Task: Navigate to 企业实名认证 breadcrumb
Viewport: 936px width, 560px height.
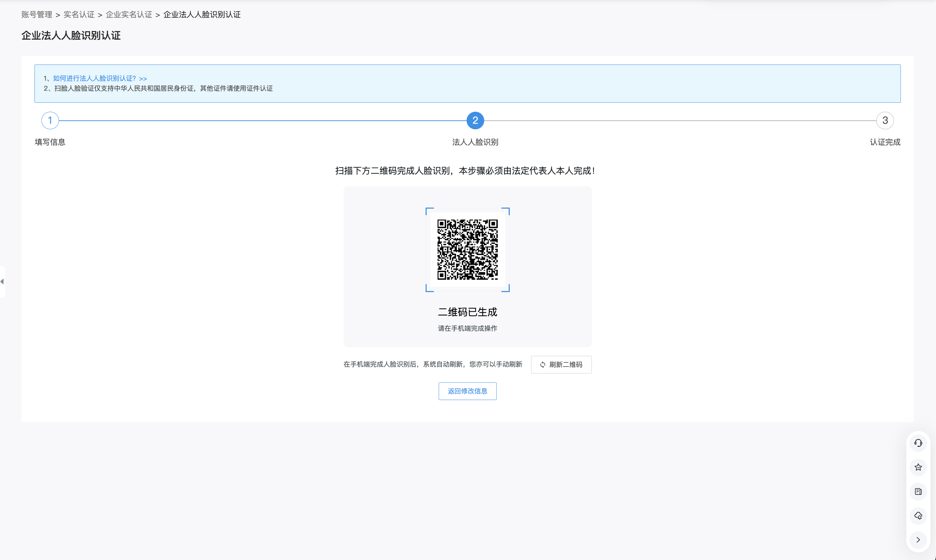Action: 129,14
